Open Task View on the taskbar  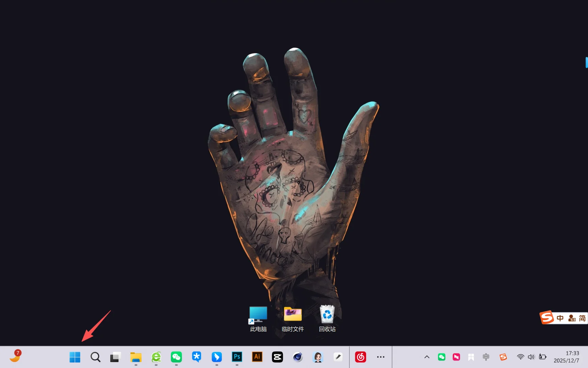[x=115, y=357]
